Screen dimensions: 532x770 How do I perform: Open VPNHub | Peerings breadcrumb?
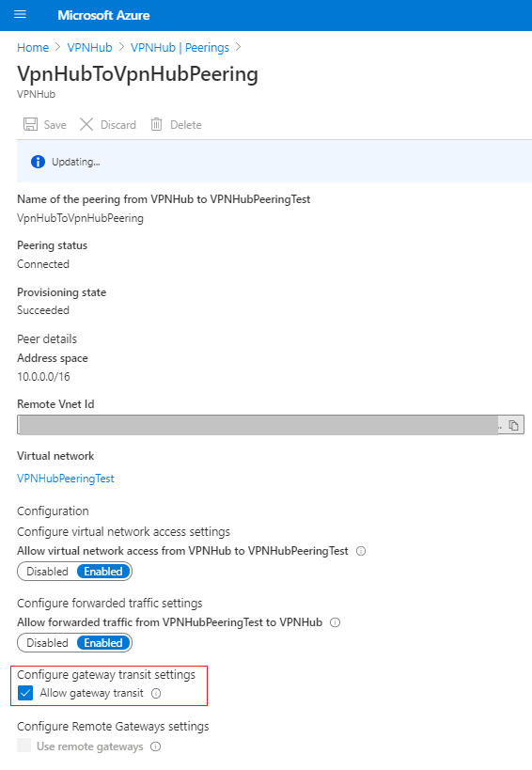[x=180, y=48]
